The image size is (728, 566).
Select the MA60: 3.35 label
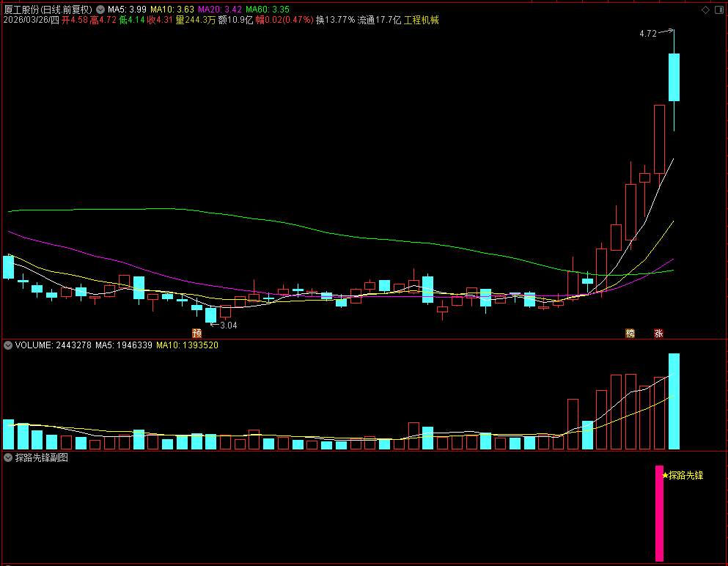click(x=268, y=10)
